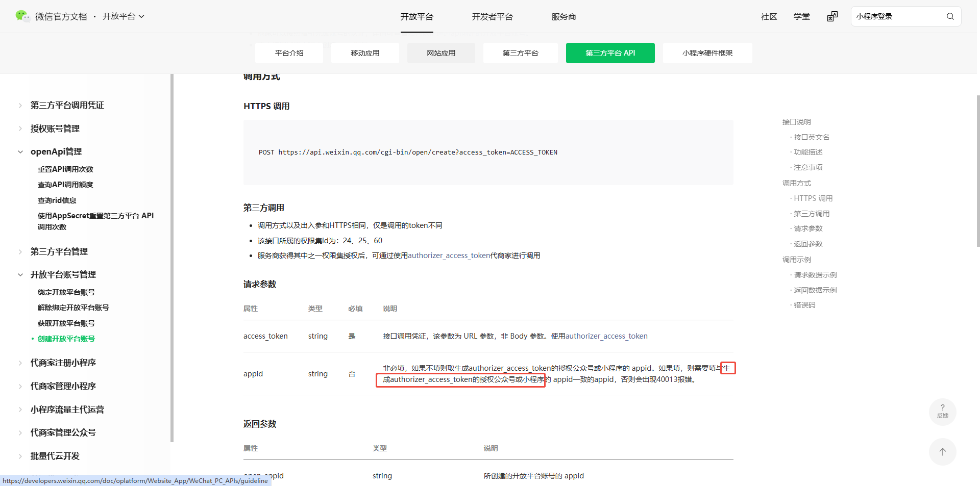This screenshot has width=980, height=486.
Task: Open the 开放平台 dropdown beside the logo
Action: click(124, 16)
